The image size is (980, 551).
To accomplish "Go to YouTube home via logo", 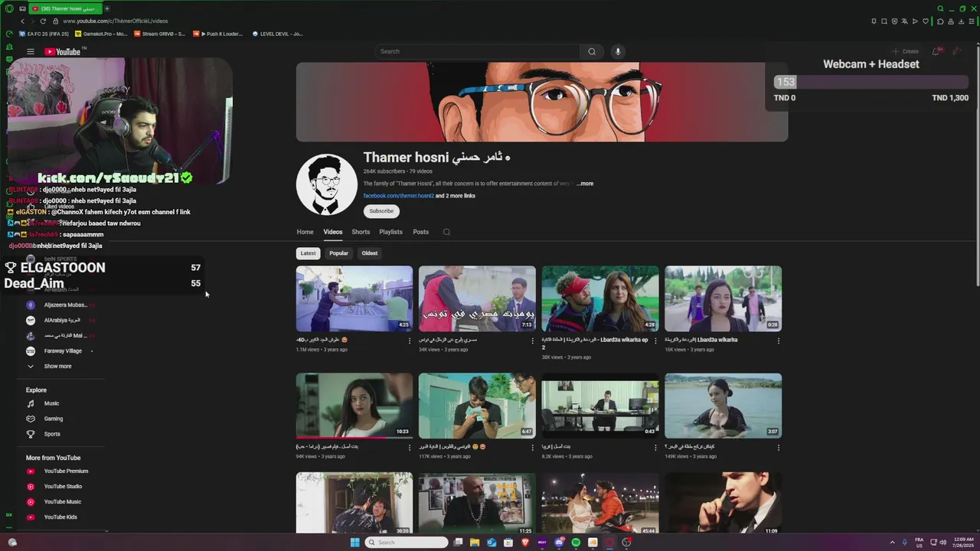I will coord(63,52).
